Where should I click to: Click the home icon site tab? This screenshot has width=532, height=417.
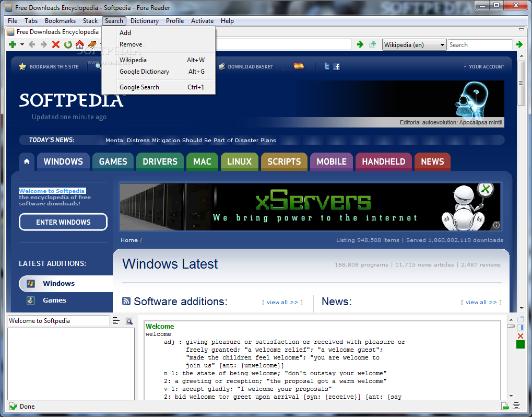point(27,161)
